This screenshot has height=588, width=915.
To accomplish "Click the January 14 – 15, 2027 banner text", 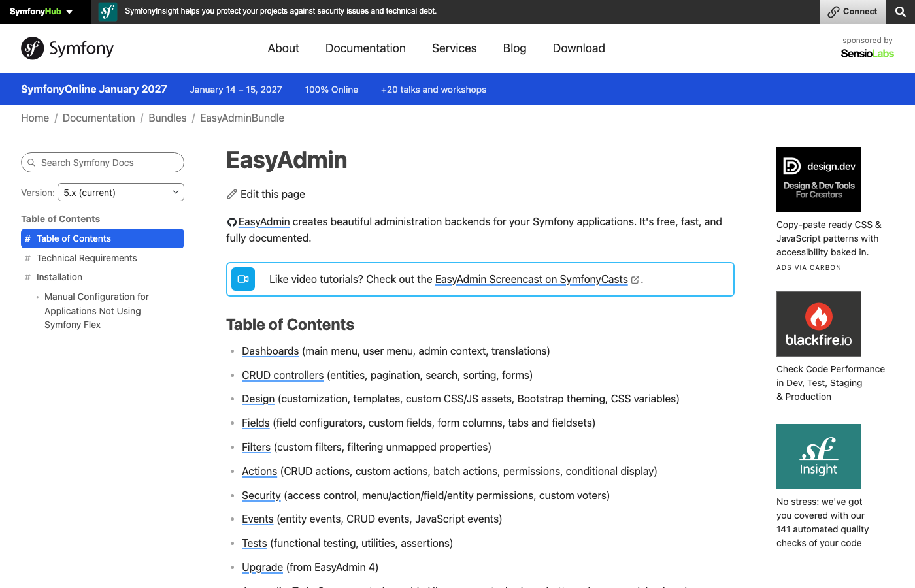I will (x=236, y=90).
